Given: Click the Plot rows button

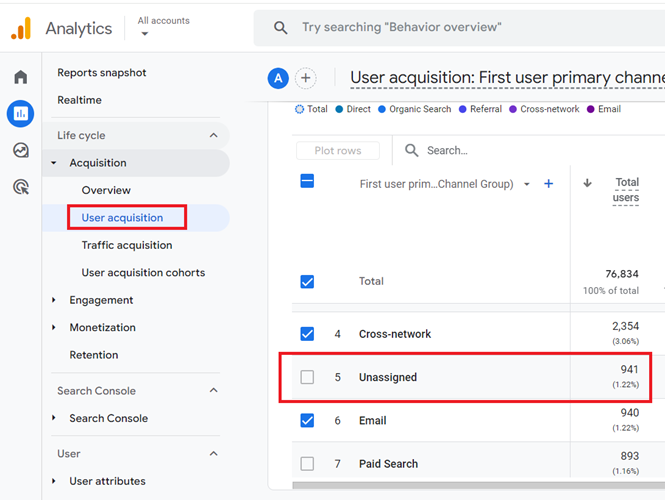Looking at the screenshot, I should [338, 151].
